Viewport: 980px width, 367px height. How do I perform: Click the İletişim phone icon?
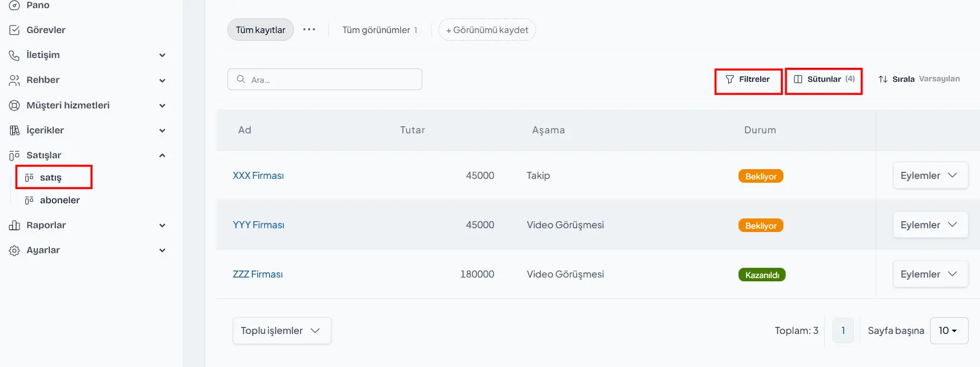click(15, 55)
